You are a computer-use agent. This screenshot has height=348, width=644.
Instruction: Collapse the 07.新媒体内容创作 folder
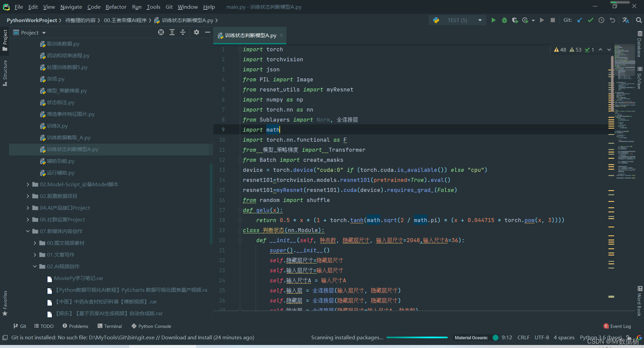click(28, 231)
